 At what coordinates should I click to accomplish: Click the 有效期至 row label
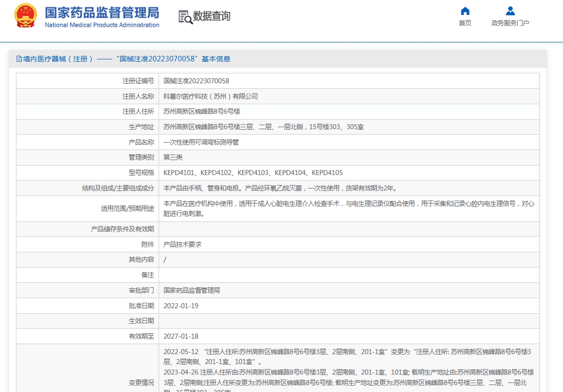[x=142, y=336]
